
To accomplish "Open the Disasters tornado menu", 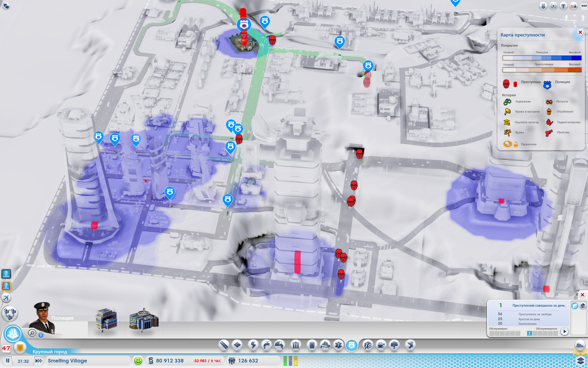I will point(410,345).
